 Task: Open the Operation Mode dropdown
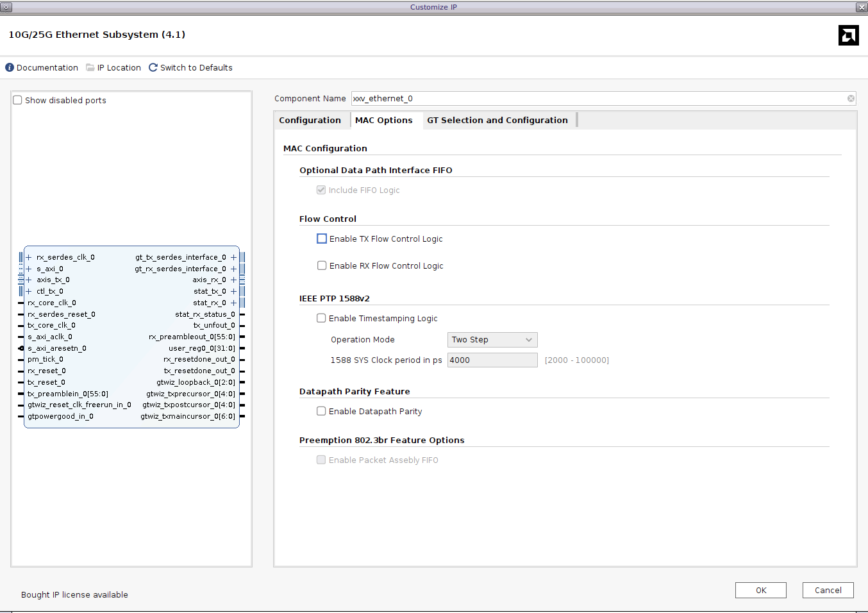tap(492, 340)
